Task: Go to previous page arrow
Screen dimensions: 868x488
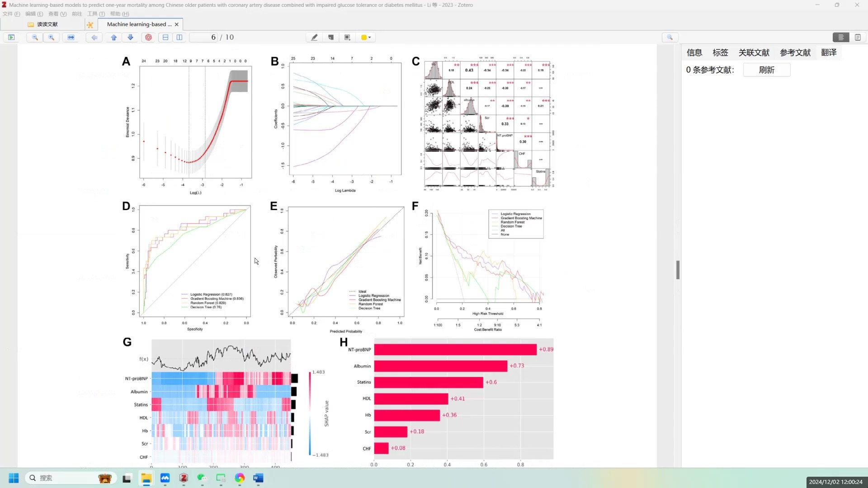Action: click(x=114, y=38)
